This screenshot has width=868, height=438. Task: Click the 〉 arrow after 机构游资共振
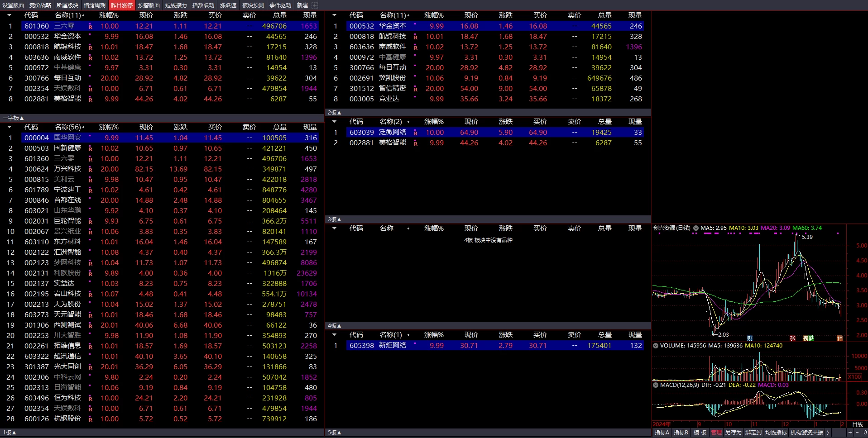point(828,432)
